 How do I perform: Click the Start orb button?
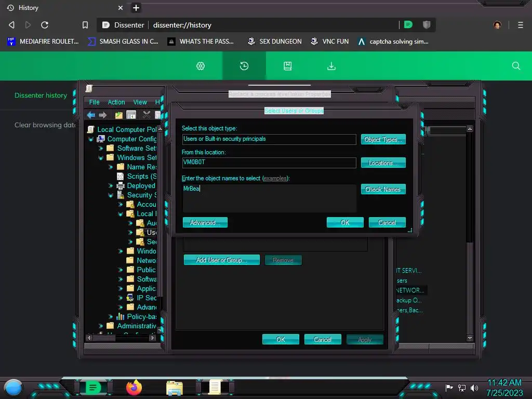14,388
